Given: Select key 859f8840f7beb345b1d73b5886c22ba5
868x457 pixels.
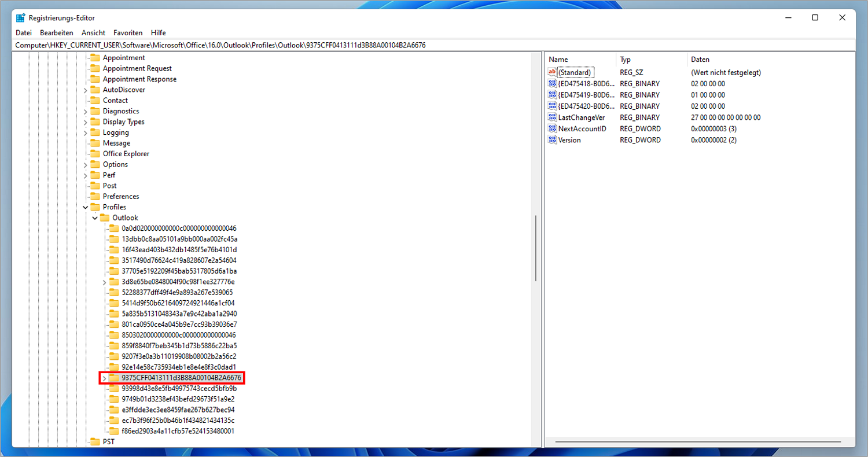Looking at the screenshot, I should pyautogui.click(x=179, y=346).
